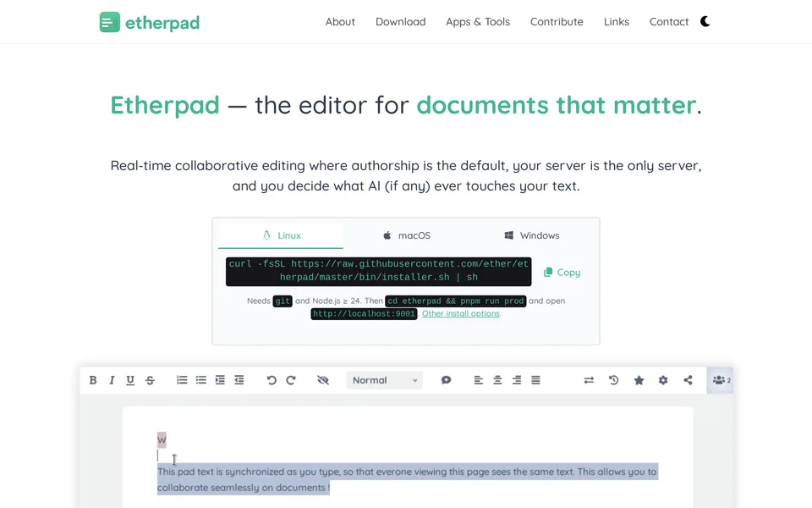Toggle bold formatting in editor
812x508 pixels.
93,380
